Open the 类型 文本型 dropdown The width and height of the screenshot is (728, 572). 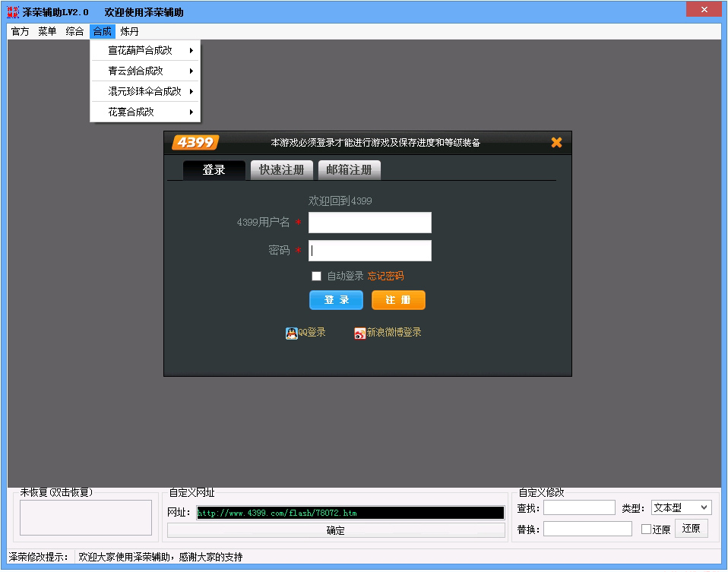pos(681,507)
